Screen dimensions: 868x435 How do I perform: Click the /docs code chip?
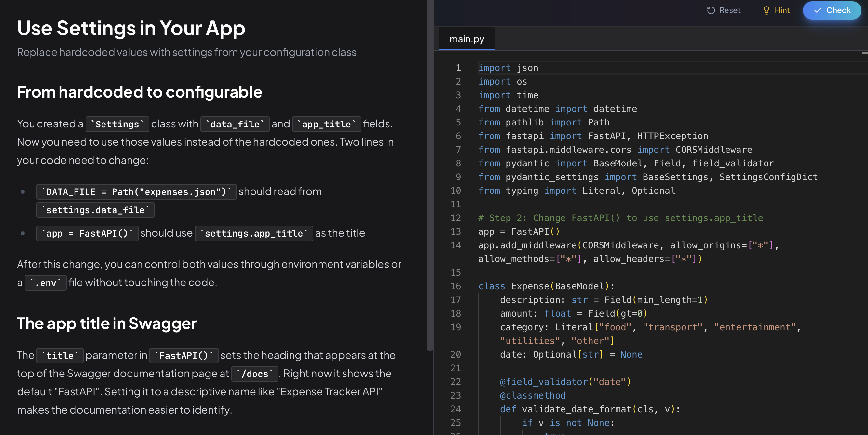coord(255,374)
